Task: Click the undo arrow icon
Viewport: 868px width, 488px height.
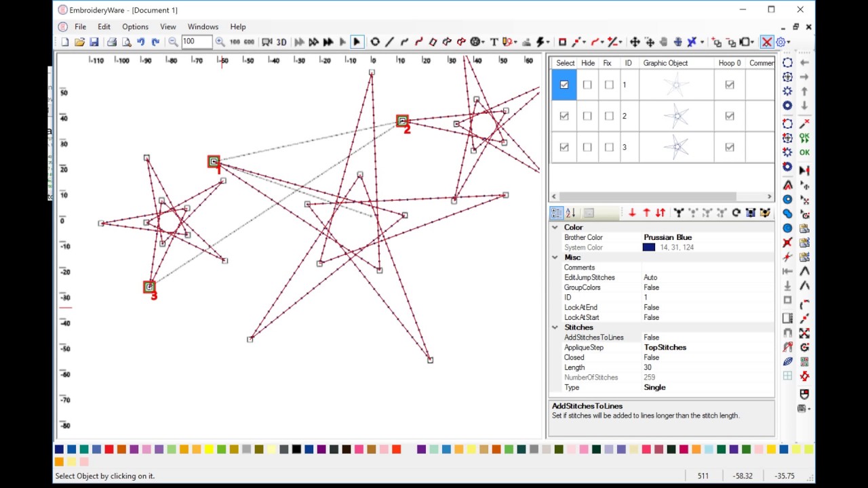Action: [140, 42]
